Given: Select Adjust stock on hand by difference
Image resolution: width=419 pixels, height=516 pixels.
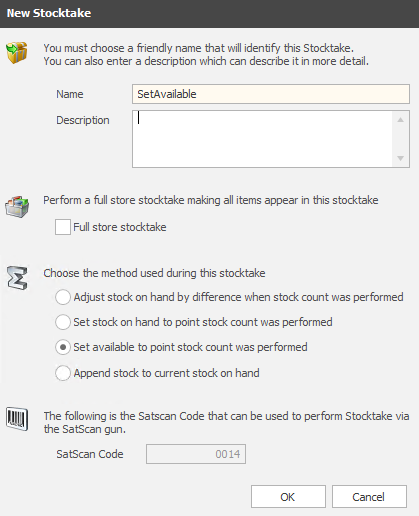Looking at the screenshot, I should point(63,297).
